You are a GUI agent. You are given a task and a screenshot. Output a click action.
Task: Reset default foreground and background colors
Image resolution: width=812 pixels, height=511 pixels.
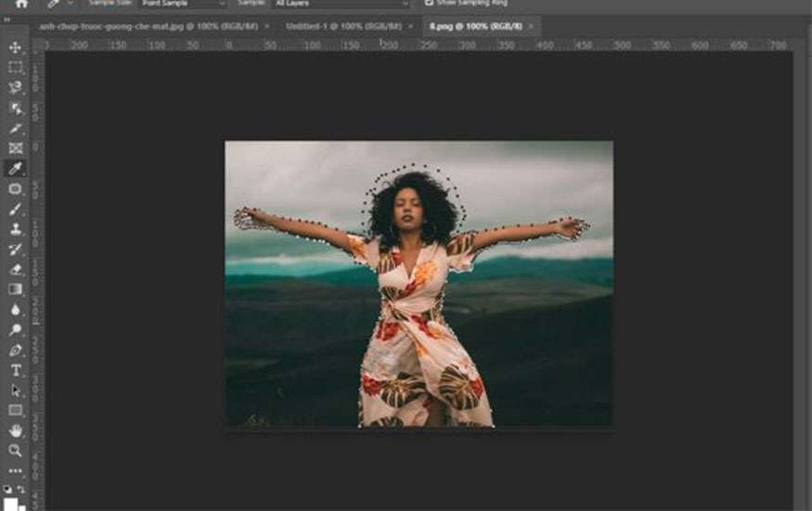point(7,489)
